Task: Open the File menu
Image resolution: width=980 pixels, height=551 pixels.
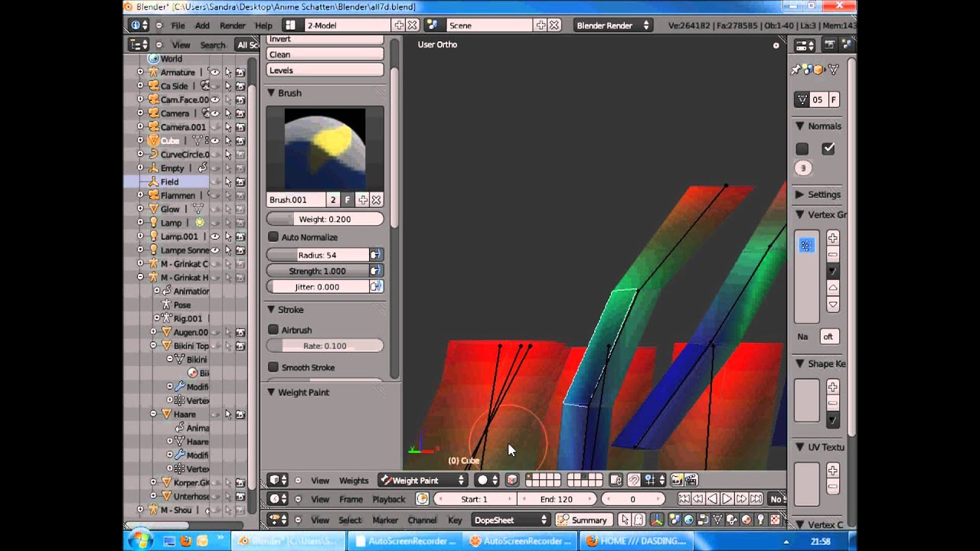Action: 178,25
